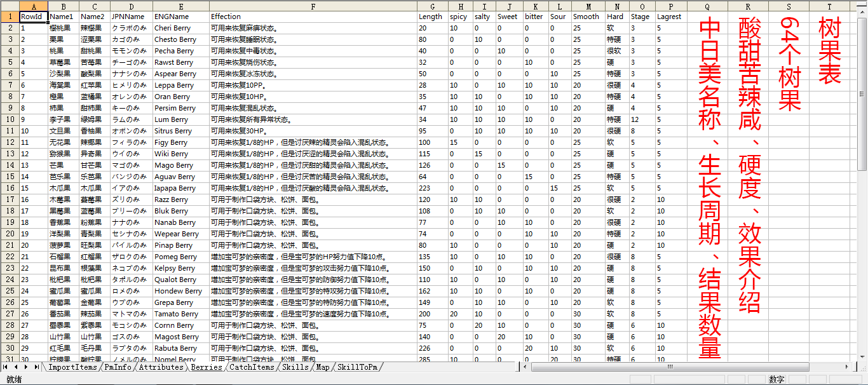Viewport: 868px width, 385px height.
Task: Select the Cheri Berry cell
Action: click(x=181, y=28)
